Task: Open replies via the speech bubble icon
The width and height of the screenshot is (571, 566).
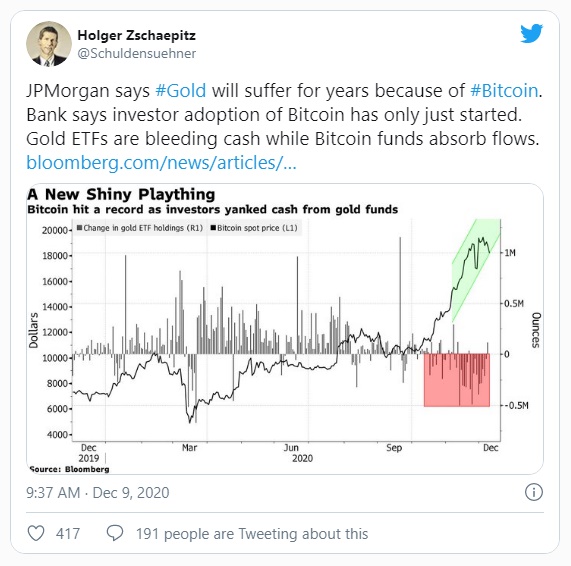Action: (x=115, y=533)
